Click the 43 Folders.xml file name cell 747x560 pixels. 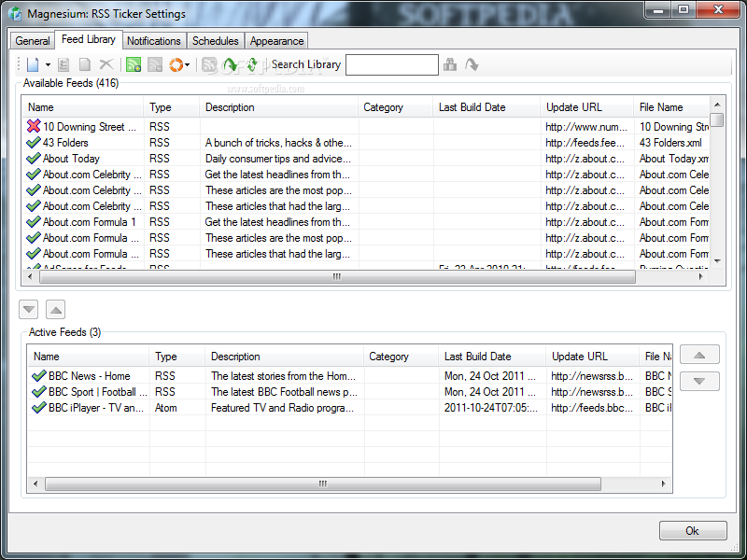coord(670,143)
